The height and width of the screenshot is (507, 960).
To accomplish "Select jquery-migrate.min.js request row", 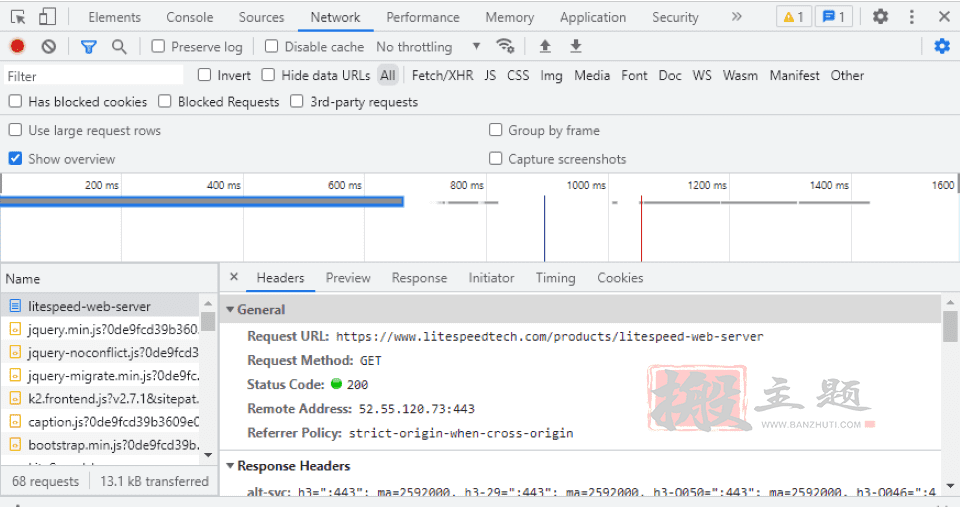I will (100, 375).
